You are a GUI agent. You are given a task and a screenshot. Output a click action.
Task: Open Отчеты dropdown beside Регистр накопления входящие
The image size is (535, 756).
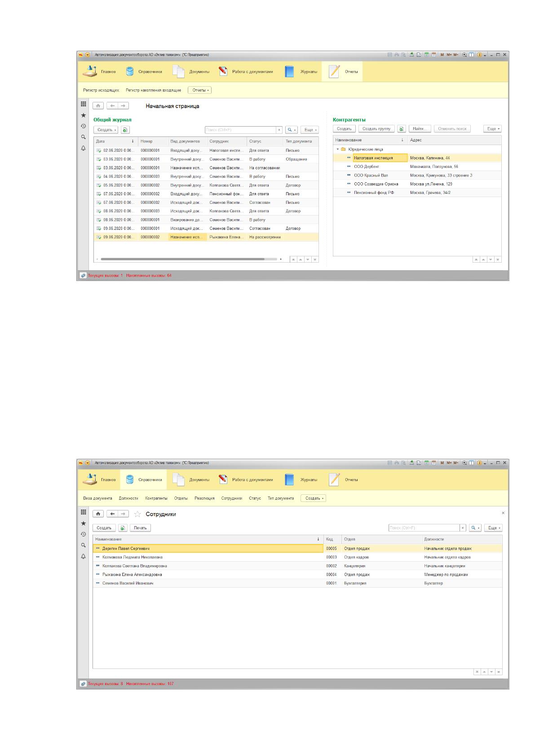(x=199, y=90)
